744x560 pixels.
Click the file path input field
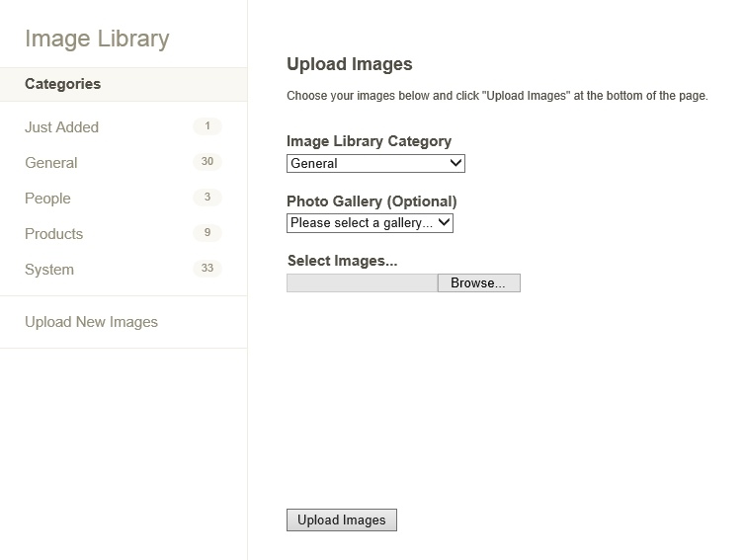coord(362,283)
